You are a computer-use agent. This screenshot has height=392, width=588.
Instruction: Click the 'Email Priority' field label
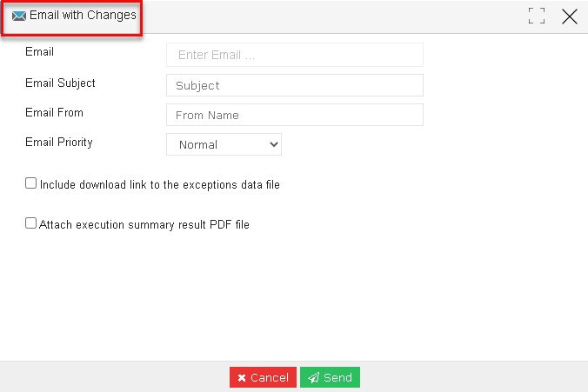[x=59, y=142]
